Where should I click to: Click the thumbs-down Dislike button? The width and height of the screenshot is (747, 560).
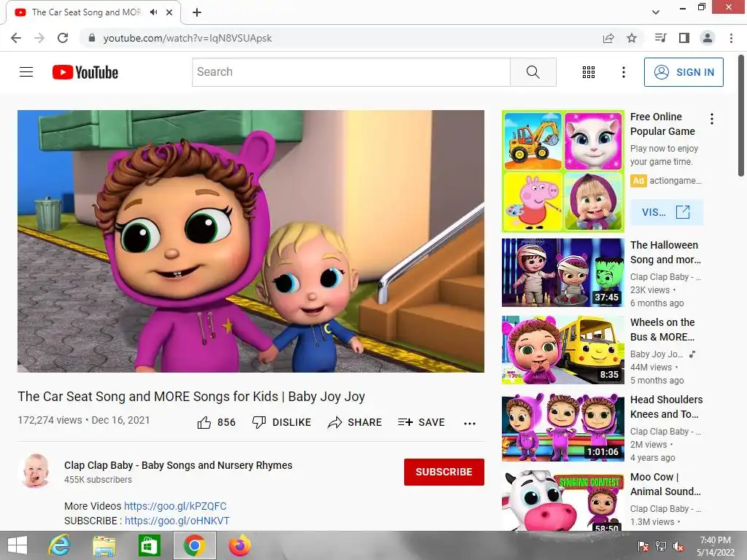coord(282,422)
